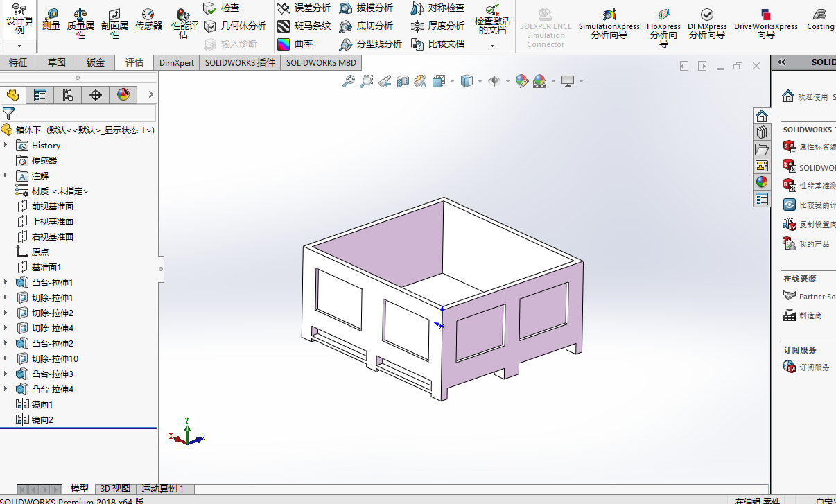Image resolution: width=836 pixels, height=504 pixels.
Task: Open the SOLIDWORKS MBD tab
Action: tap(321, 62)
